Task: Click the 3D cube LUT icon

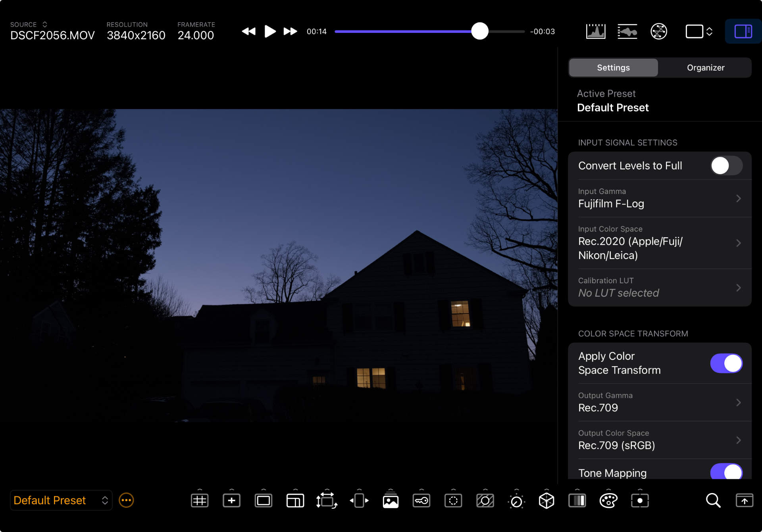Action: (x=546, y=501)
